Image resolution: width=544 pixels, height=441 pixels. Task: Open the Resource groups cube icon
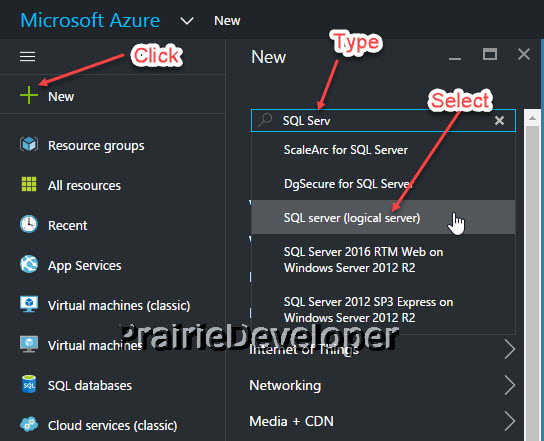pos(29,144)
